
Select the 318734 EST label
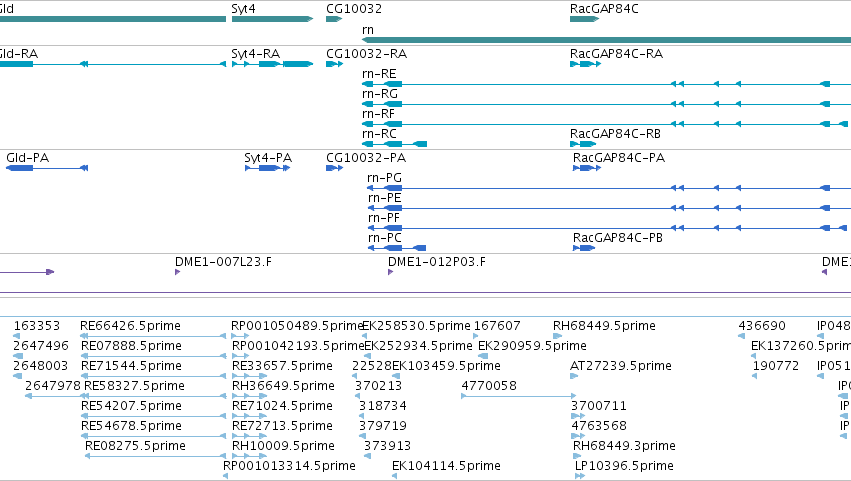click(x=383, y=406)
